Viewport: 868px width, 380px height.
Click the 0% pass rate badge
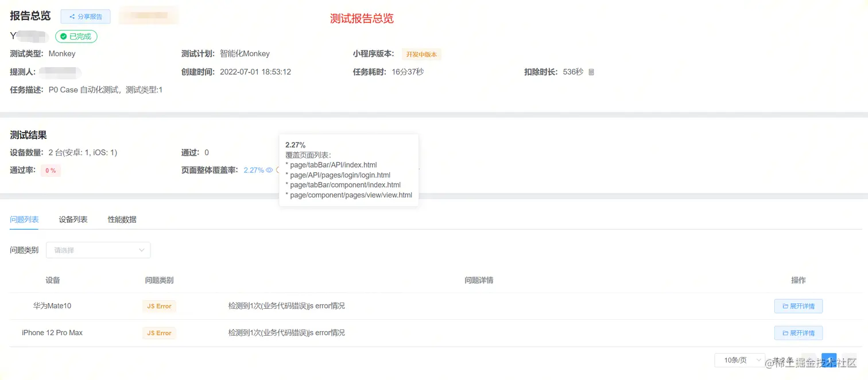pos(51,170)
